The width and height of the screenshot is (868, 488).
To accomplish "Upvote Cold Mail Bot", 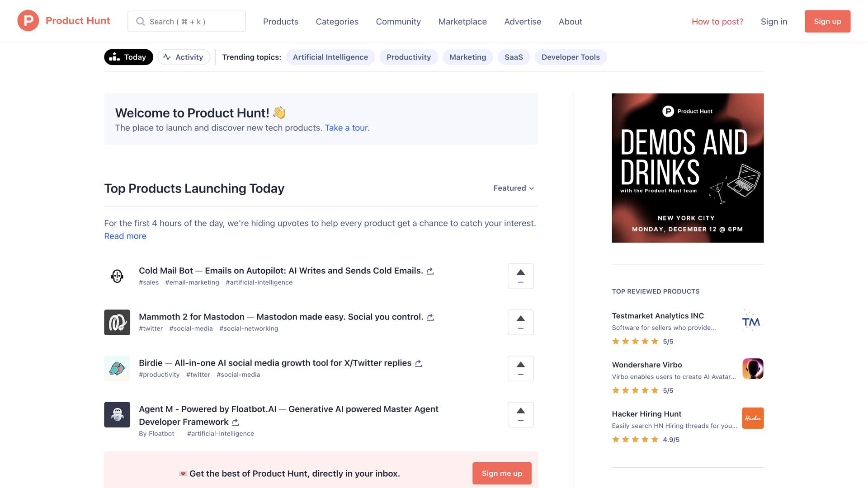I will tap(520, 272).
